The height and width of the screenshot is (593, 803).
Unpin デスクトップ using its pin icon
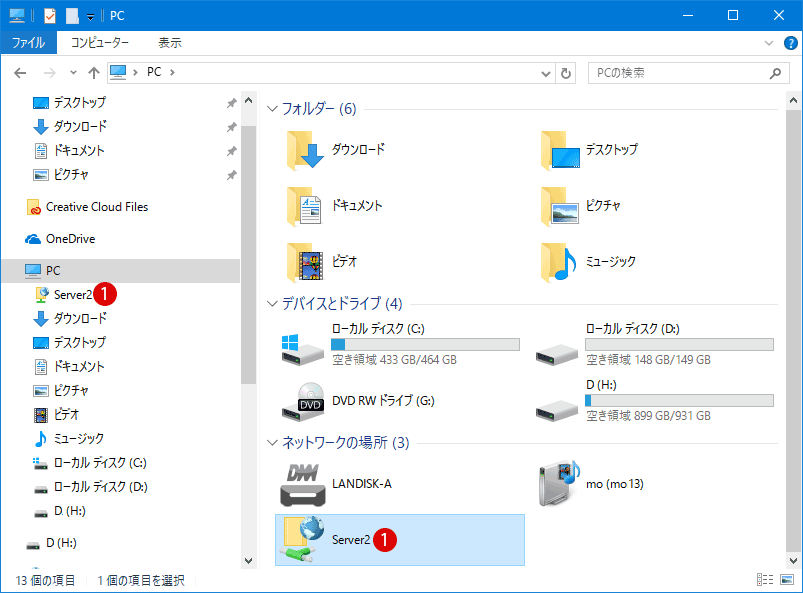click(231, 103)
